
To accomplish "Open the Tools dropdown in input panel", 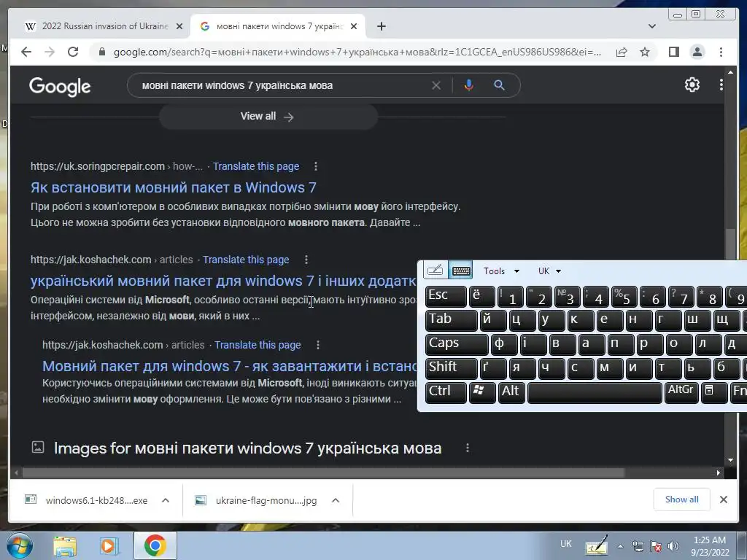I will (x=501, y=271).
